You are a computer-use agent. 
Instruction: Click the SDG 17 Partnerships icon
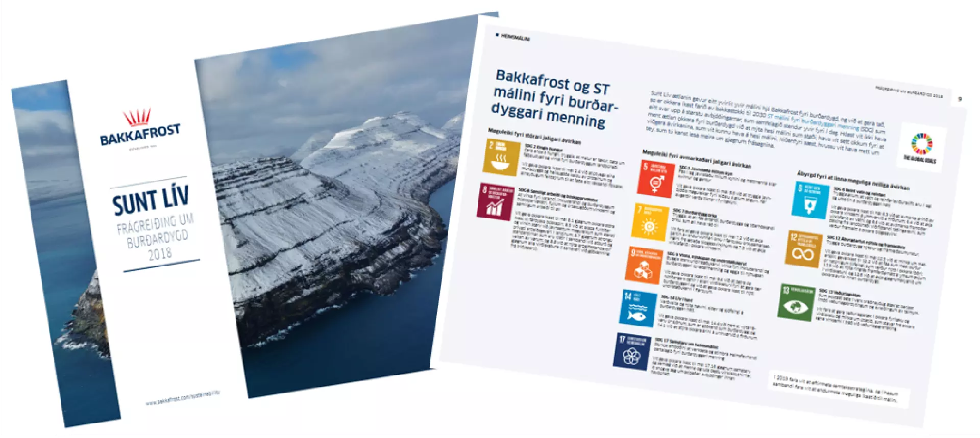(x=632, y=351)
